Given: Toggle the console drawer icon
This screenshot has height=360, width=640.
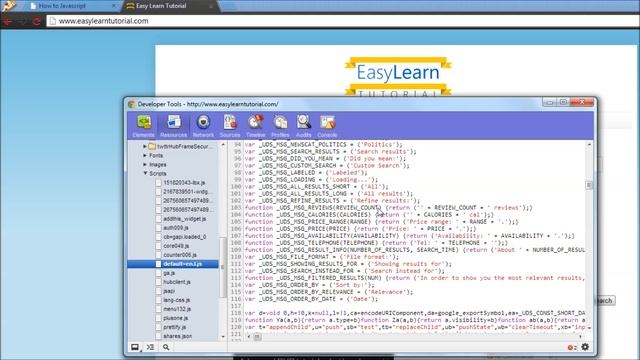Looking at the screenshot, I should (x=150, y=347).
